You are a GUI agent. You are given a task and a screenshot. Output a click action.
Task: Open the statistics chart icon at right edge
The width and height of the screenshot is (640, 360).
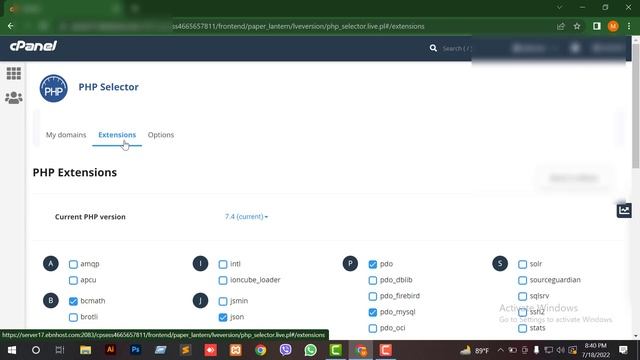[624, 211]
